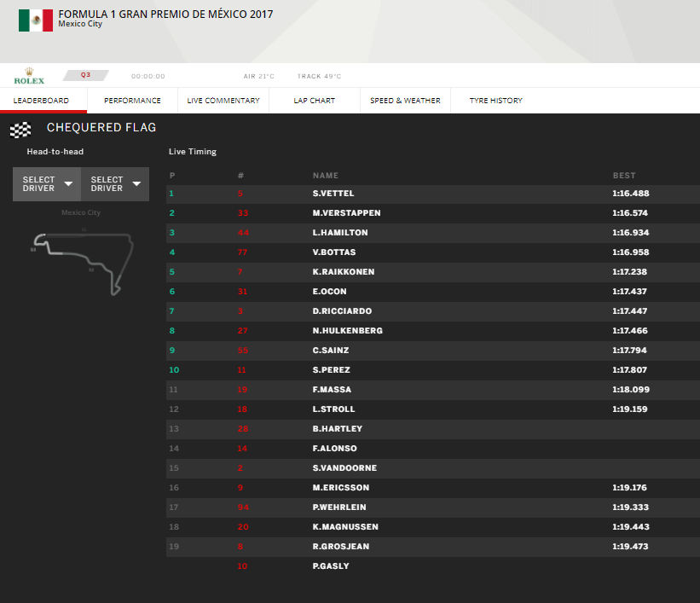Click B.HARTLEY driver name
Viewport: 700px width, 603px height.
click(337, 429)
